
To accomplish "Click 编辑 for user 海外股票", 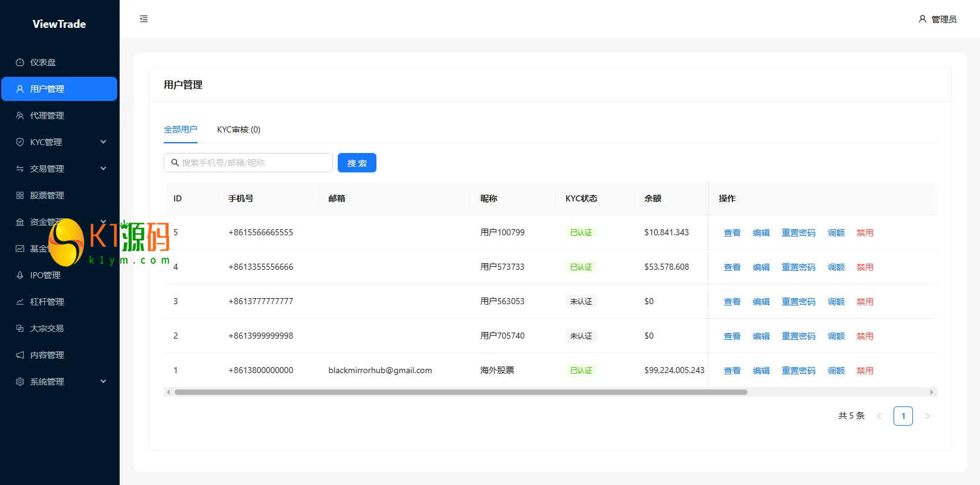I will point(761,371).
